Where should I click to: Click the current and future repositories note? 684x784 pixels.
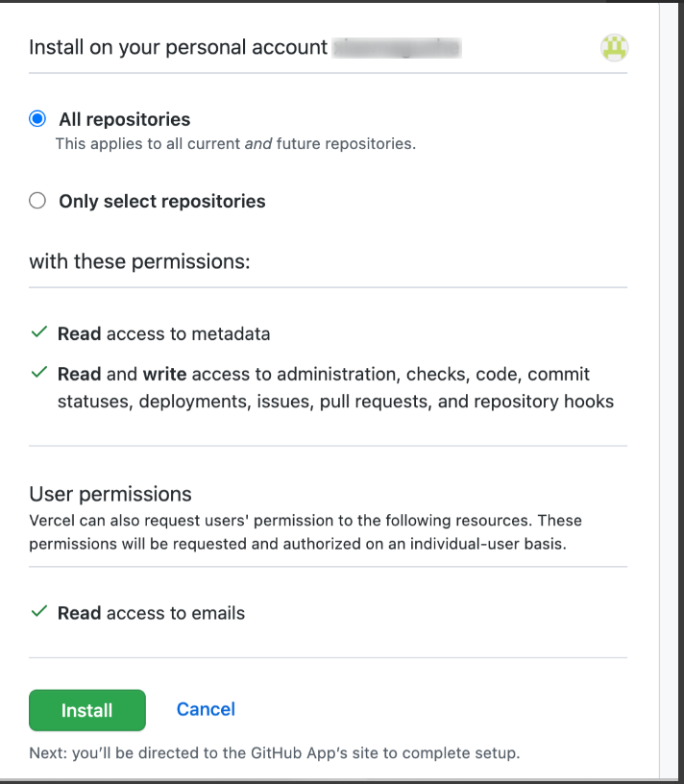[x=235, y=144]
